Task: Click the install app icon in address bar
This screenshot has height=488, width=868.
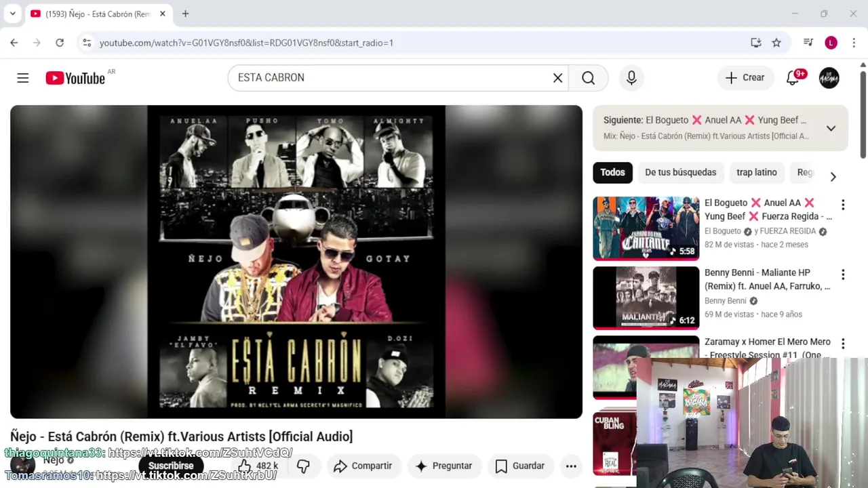Action: pyautogui.click(x=755, y=43)
